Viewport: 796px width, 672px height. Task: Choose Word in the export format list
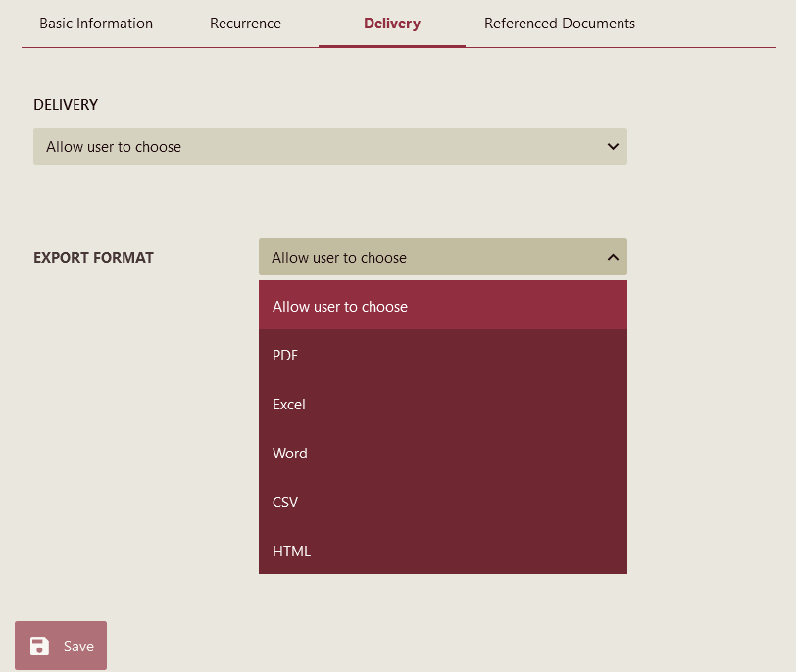pos(442,453)
